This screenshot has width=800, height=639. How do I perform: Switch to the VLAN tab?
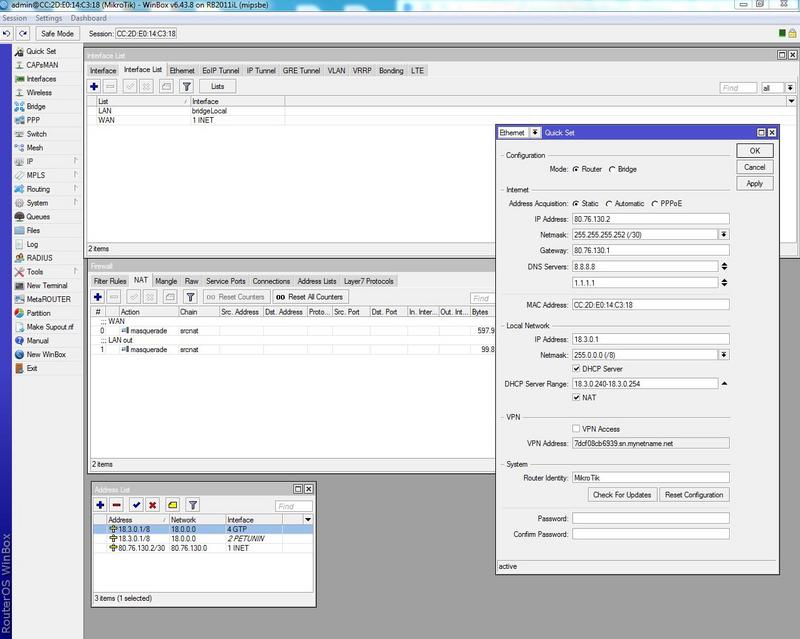336,70
